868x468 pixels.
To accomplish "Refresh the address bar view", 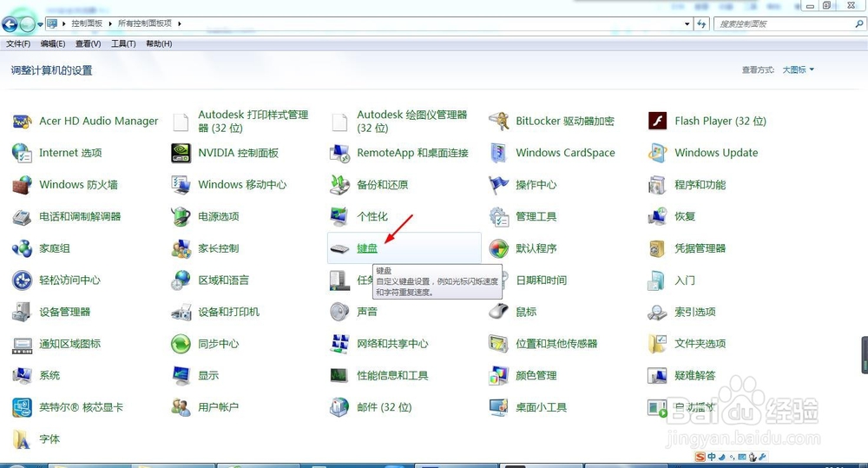I will point(701,23).
